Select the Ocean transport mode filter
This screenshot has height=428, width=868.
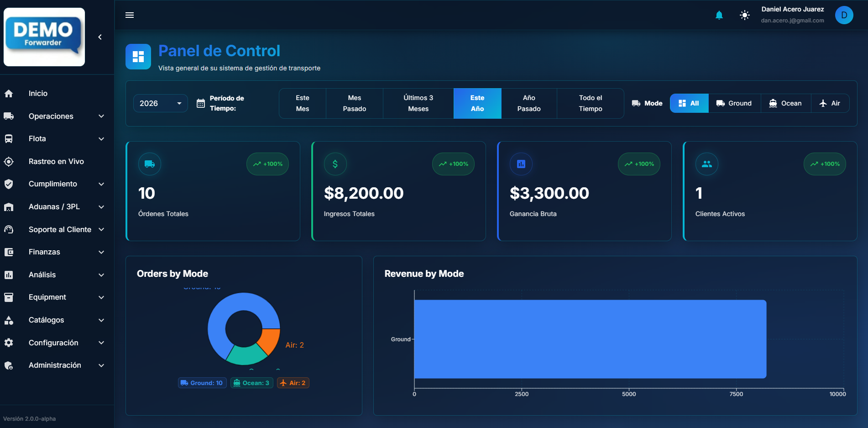click(785, 103)
